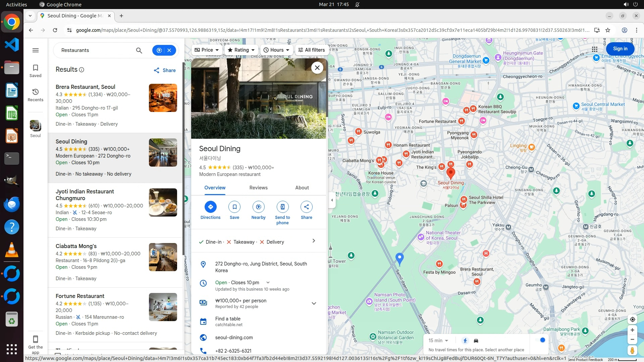Open the Price filter dropdown
Viewport: 644px width, 362px height.
click(207, 50)
